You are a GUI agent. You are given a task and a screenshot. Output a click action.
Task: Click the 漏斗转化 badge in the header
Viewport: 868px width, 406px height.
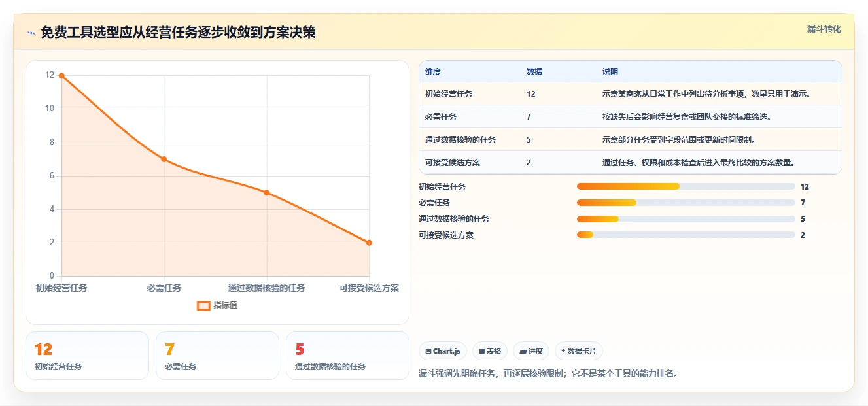824,29
